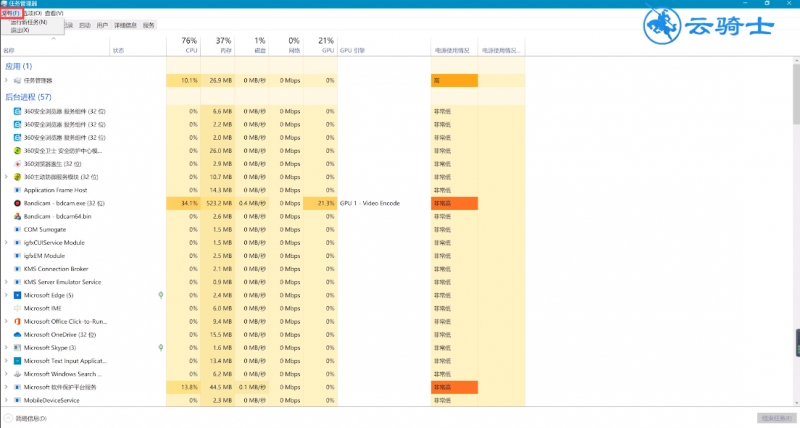The height and width of the screenshot is (428, 800).
Task: Click the Microsoft IME process icon
Action: [17, 309]
